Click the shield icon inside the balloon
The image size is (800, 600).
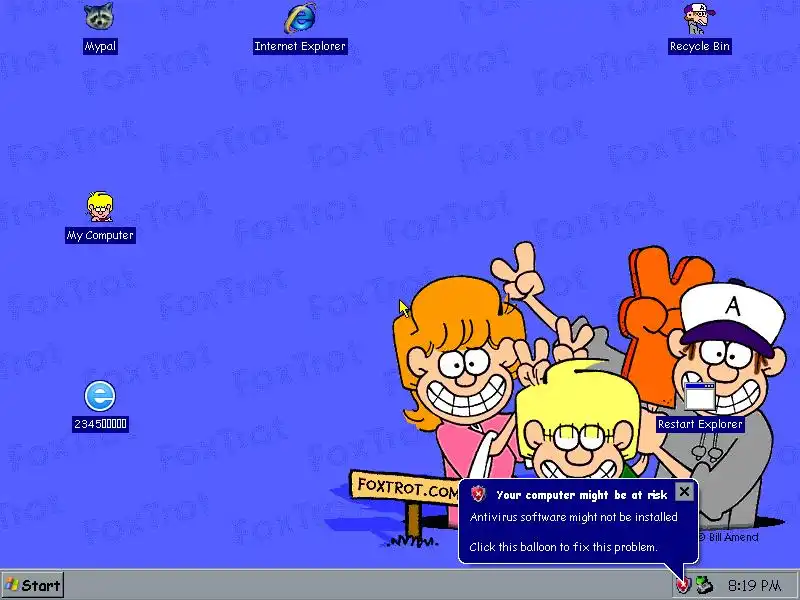pos(478,494)
